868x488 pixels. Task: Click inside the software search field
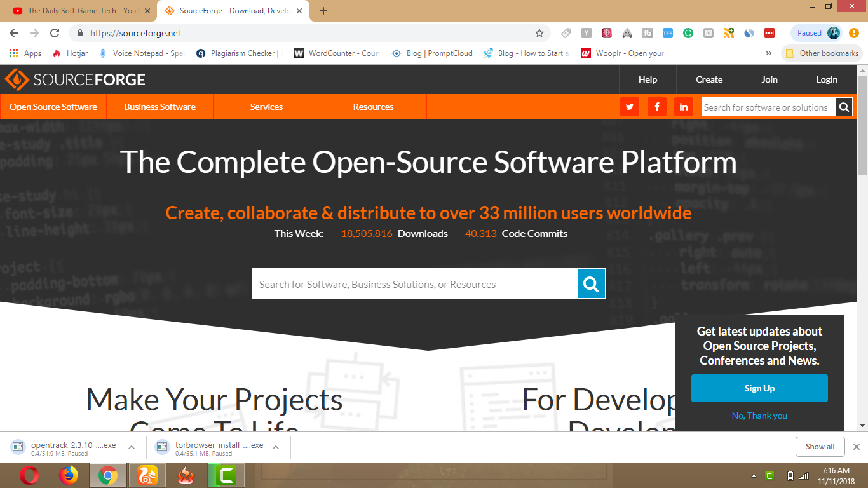413,283
